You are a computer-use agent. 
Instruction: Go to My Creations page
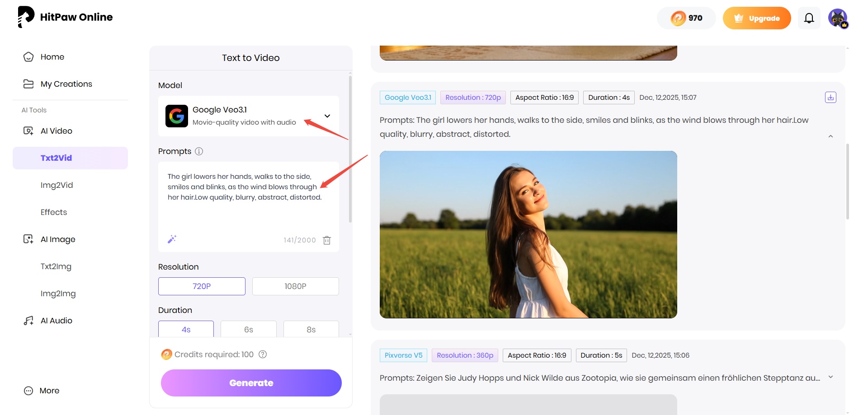pyautogui.click(x=66, y=84)
